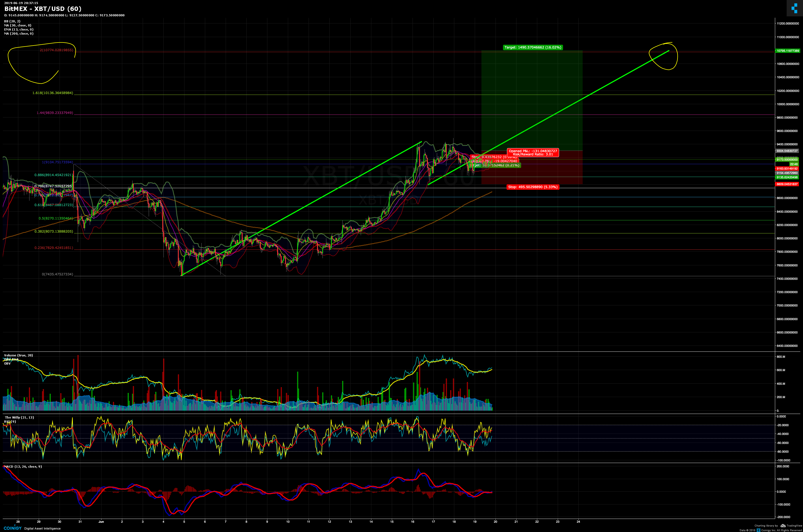Click the green 9173.50000000 current price marker
Image resolution: width=803 pixels, height=532 pixels.
[787, 160]
